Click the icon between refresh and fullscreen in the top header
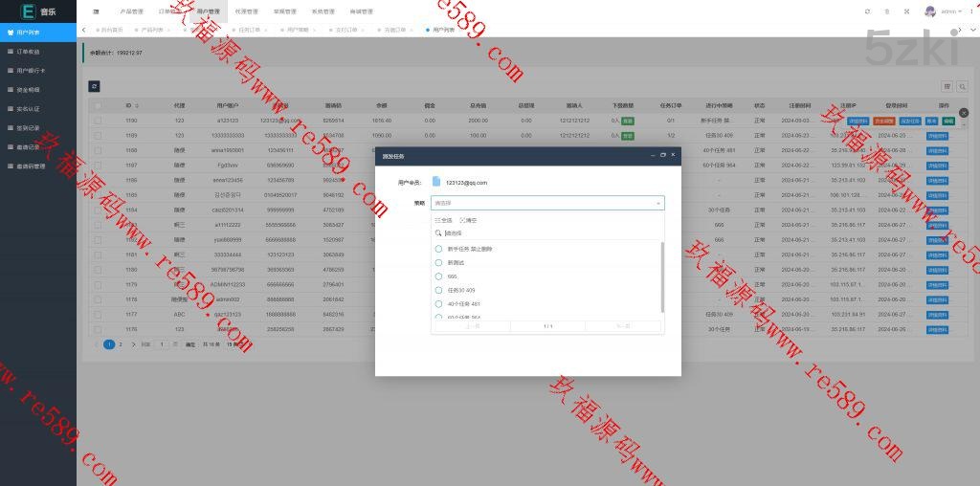The width and height of the screenshot is (980, 486). [887, 11]
